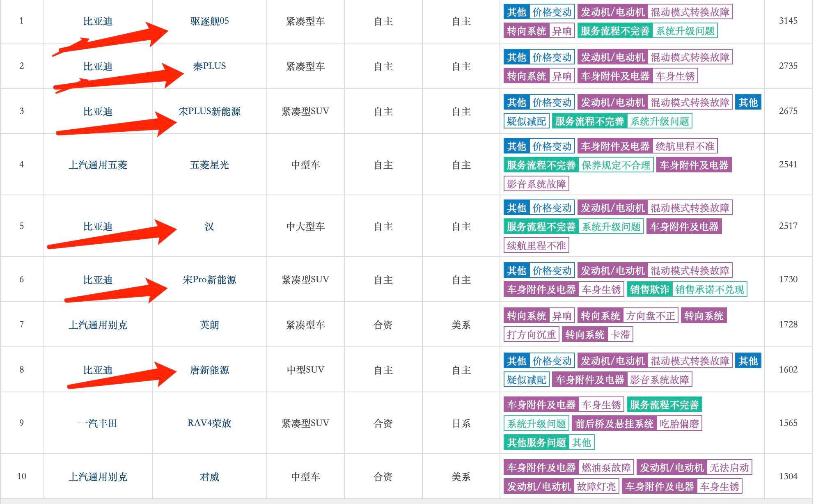Screen dimensions: 816x504
Task: Select 影音系统故障 tag in 唐新能源 row
Action: click(660, 380)
